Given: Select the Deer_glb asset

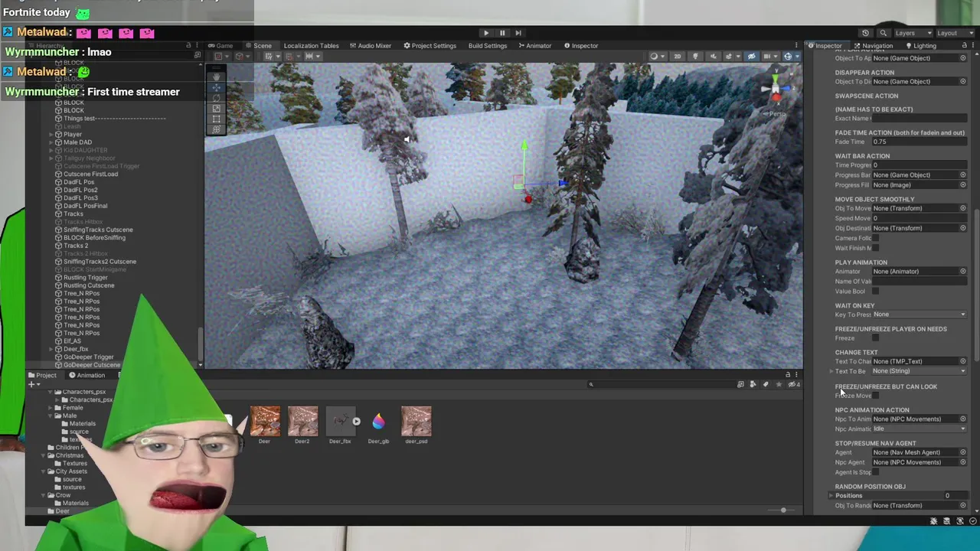Looking at the screenshot, I should pos(378,422).
